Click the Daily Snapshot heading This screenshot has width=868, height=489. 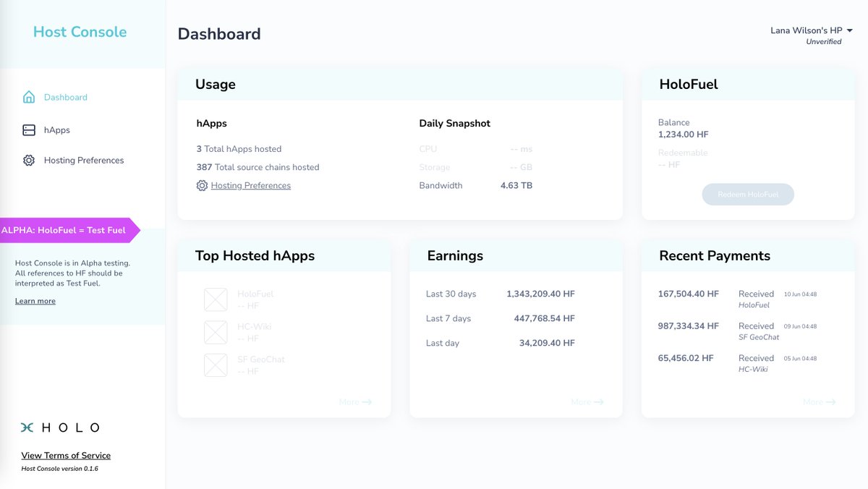tap(454, 124)
